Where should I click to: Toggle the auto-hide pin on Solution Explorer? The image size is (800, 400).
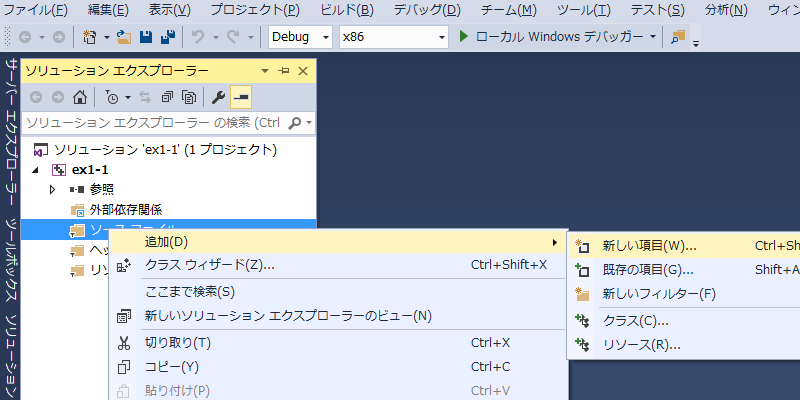pos(284,71)
